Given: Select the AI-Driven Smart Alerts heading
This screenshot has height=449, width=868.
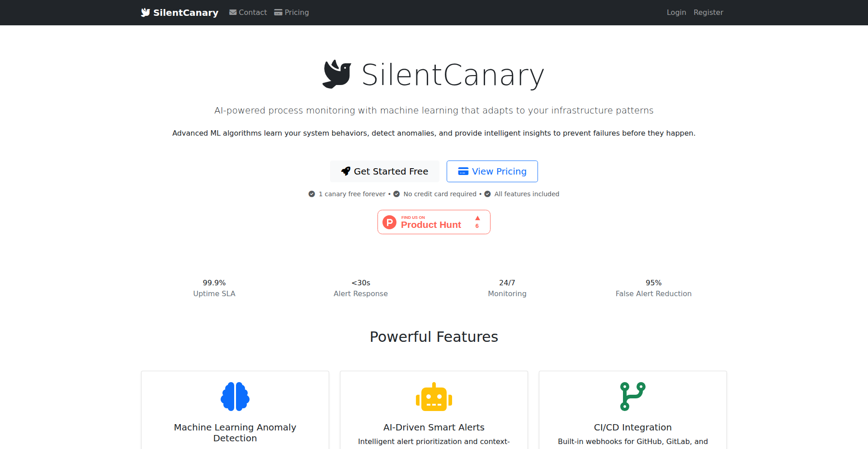Looking at the screenshot, I should pos(434,427).
